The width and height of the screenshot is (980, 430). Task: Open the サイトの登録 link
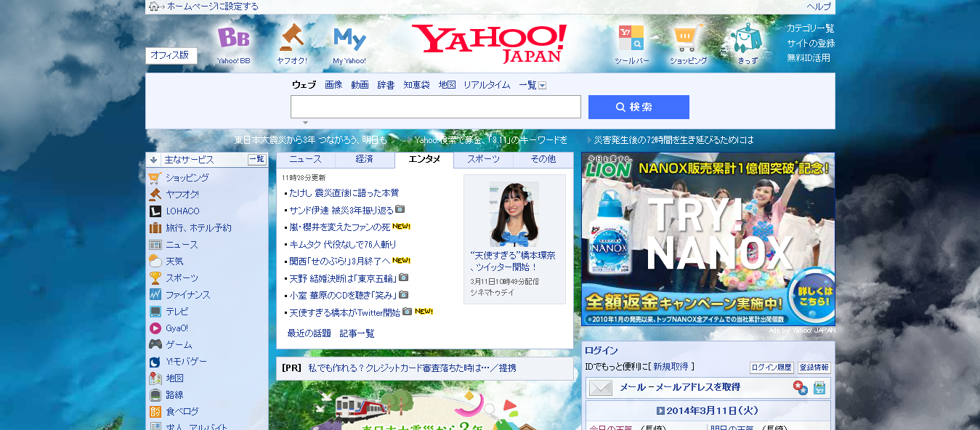click(x=811, y=44)
